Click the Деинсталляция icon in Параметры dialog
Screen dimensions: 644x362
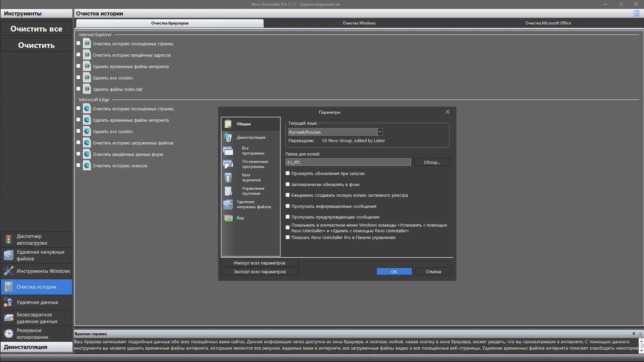click(x=228, y=137)
